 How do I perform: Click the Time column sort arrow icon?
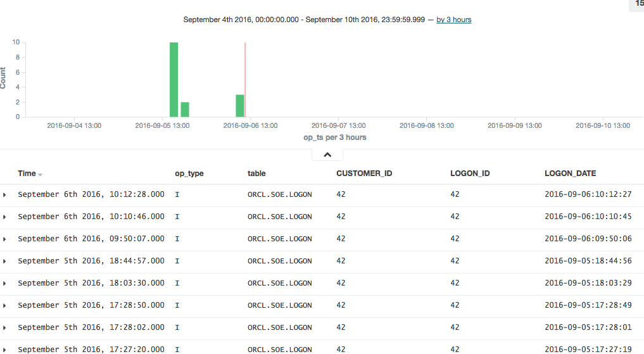[41, 174]
